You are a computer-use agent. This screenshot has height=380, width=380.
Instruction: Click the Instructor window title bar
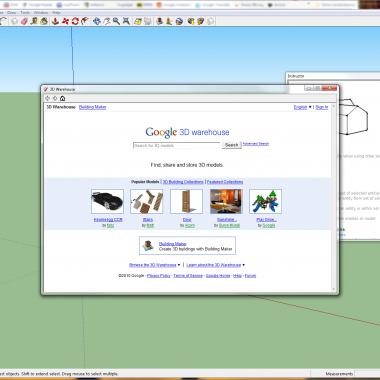tap(333, 76)
